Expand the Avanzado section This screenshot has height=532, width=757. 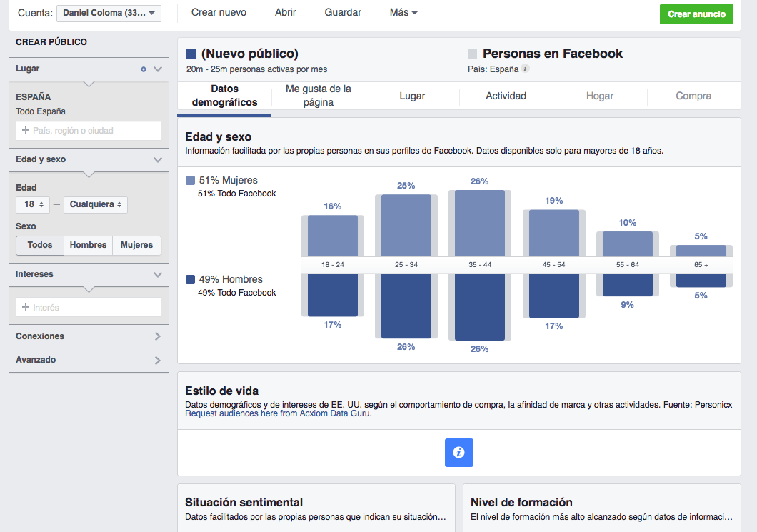tap(89, 360)
